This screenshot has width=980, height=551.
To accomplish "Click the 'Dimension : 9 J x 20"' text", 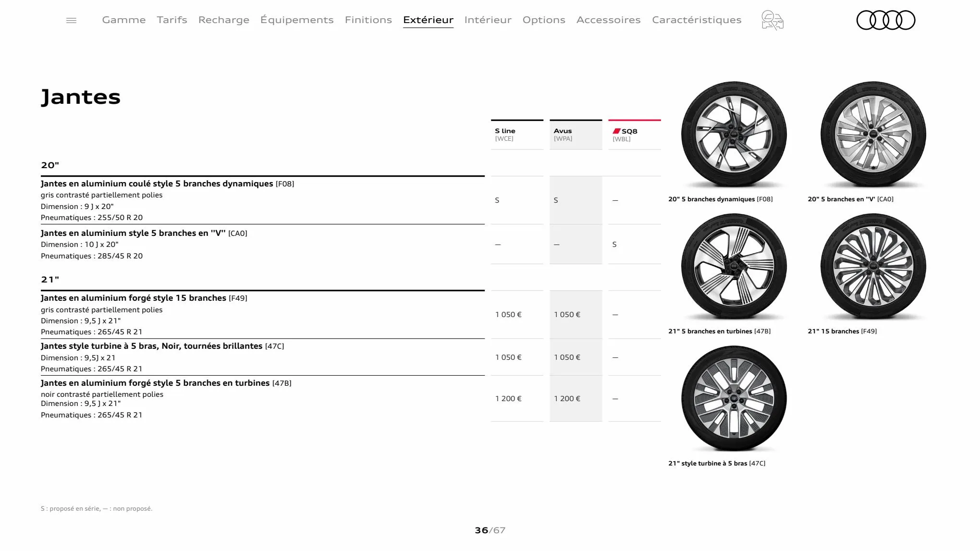I will (77, 207).
